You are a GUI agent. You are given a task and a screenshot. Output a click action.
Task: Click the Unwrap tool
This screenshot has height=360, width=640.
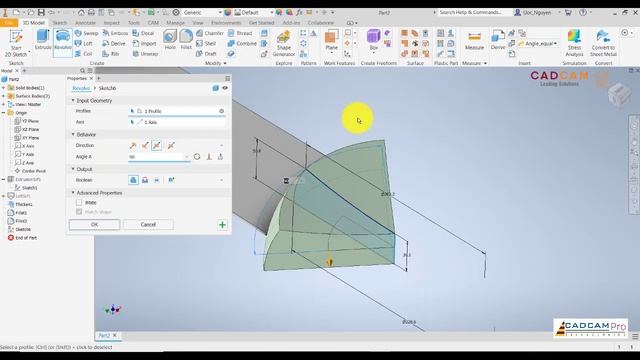point(146,53)
